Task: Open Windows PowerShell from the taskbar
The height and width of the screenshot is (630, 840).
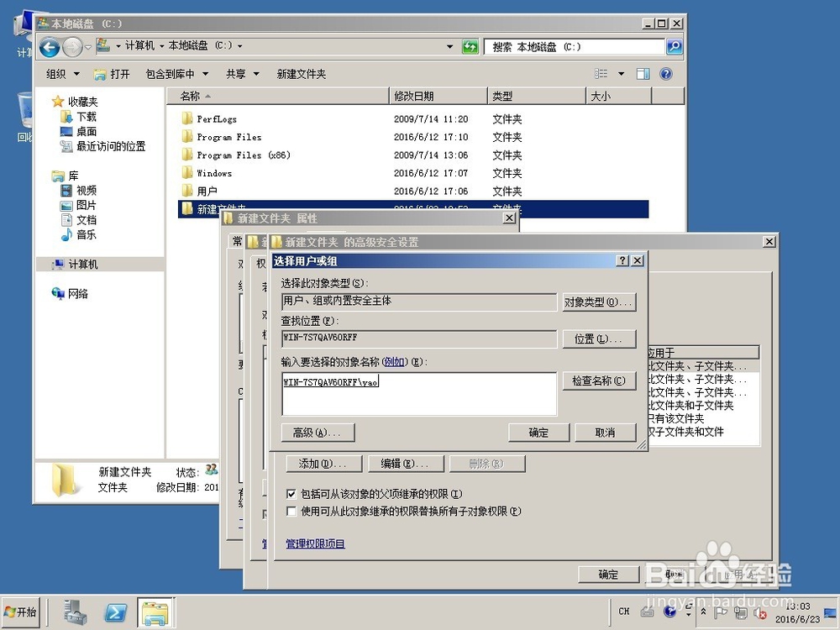Action: (115, 612)
